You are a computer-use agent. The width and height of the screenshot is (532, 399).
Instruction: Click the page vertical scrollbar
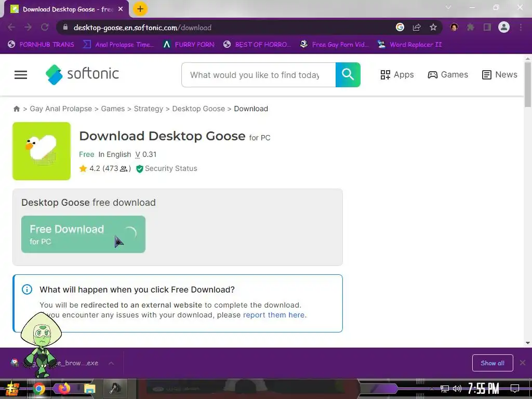tap(528, 85)
